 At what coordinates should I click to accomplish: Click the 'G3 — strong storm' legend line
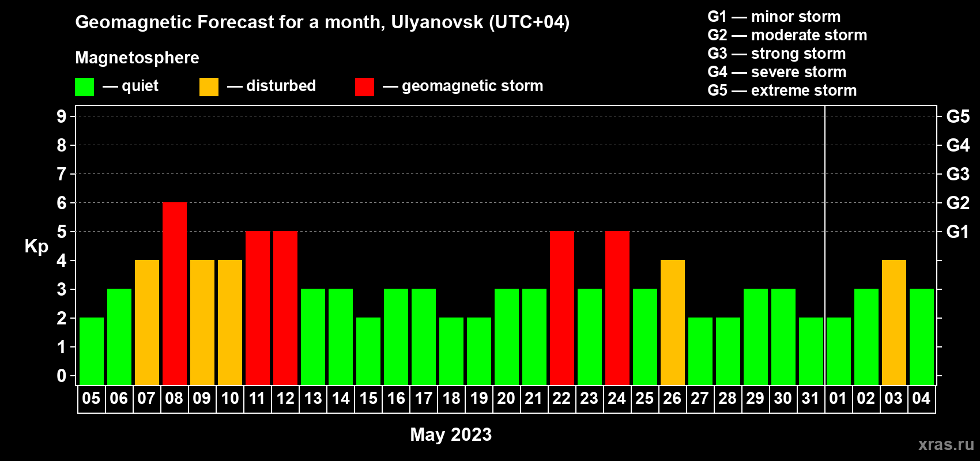(x=777, y=54)
